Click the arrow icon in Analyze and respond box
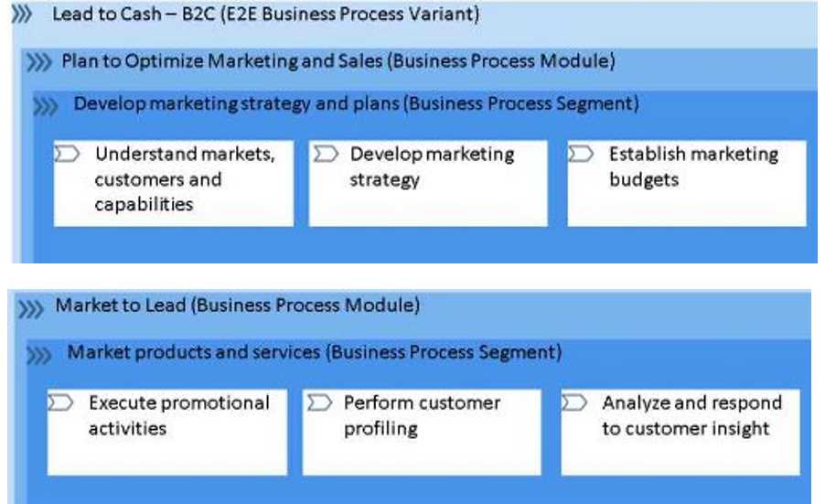825x504 pixels. [x=573, y=402]
